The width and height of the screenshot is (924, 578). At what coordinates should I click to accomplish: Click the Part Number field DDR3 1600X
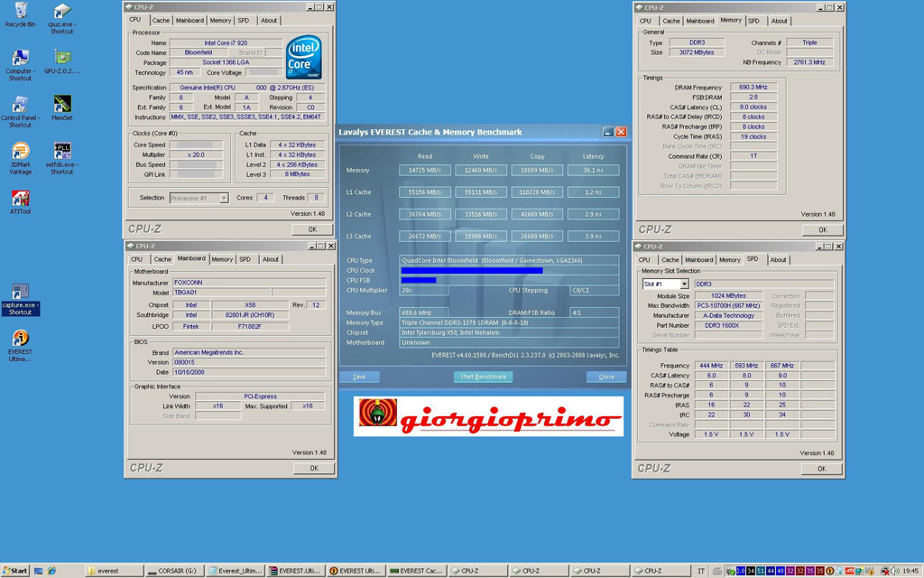tap(729, 325)
